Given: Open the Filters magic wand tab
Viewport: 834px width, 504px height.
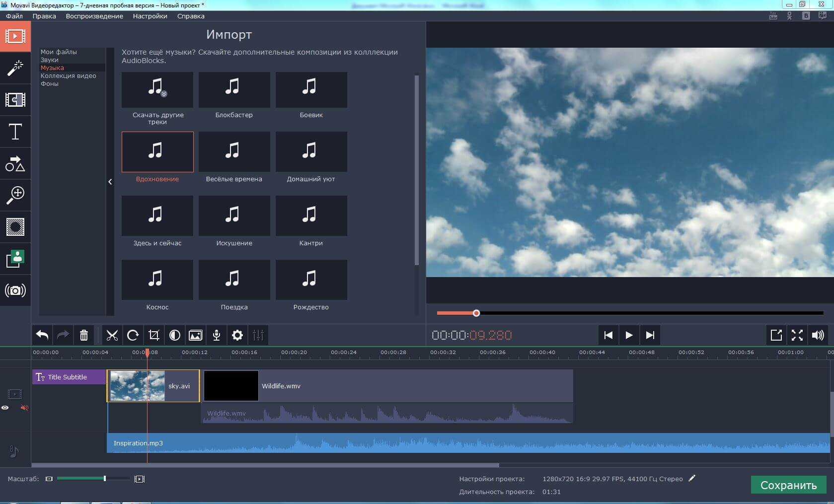Looking at the screenshot, I should click(x=15, y=68).
